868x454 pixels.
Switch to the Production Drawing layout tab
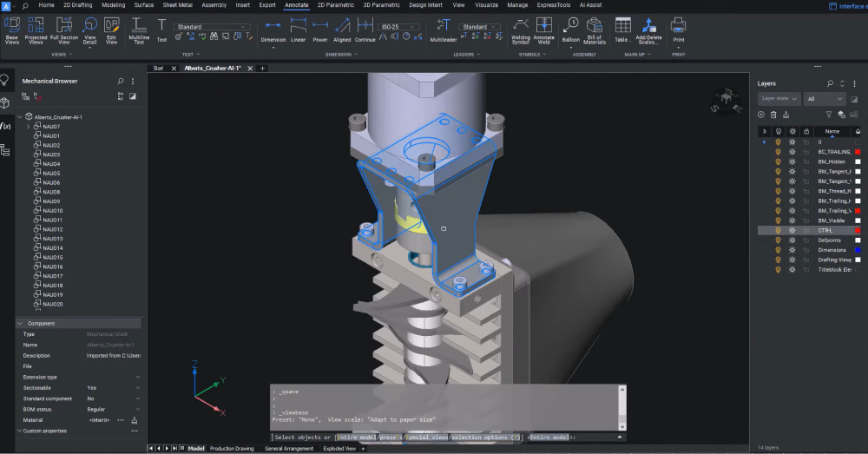point(232,449)
